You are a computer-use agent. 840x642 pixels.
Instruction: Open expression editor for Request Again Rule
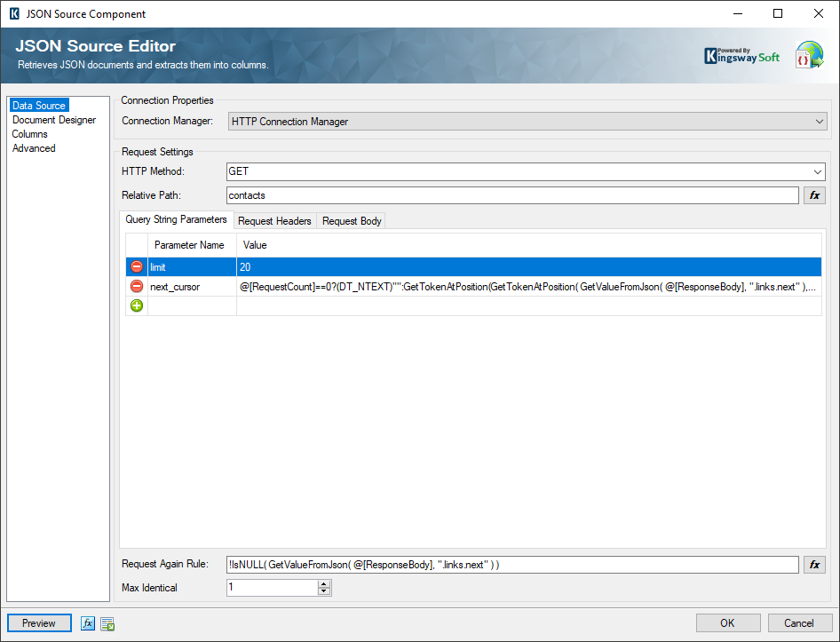coord(814,565)
